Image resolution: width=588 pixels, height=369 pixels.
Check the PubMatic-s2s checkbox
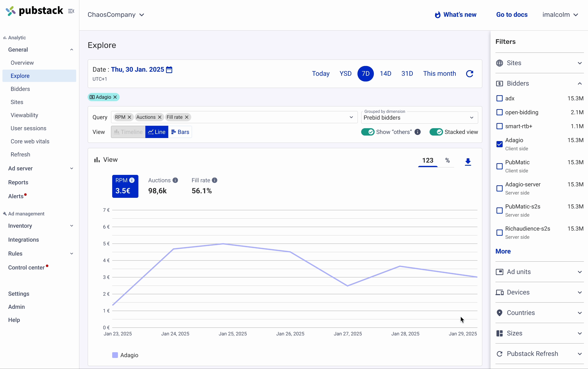[x=500, y=211]
